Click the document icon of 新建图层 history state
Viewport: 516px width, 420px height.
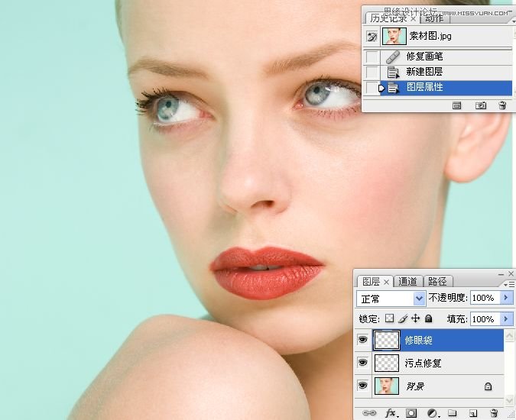point(393,72)
